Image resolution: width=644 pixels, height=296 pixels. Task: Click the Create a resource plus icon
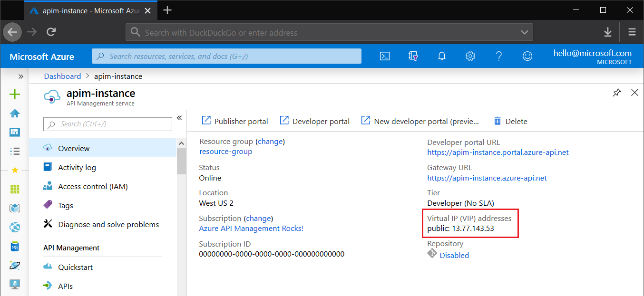point(15,94)
